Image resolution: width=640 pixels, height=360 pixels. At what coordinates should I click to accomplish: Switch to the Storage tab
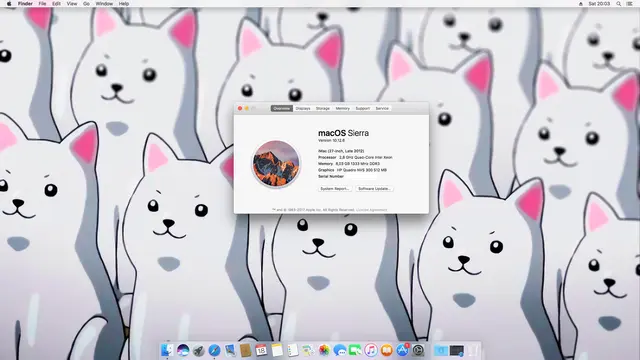tap(322, 109)
